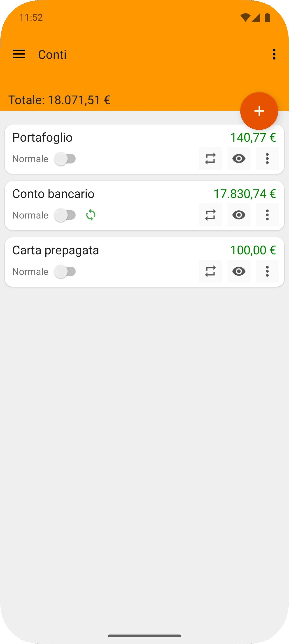The width and height of the screenshot is (289, 644).
Task: Tap the orange add account button
Action: [259, 111]
